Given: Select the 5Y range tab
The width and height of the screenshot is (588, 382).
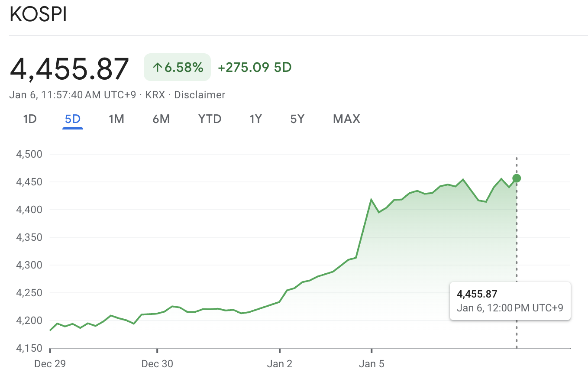Looking at the screenshot, I should [297, 119].
